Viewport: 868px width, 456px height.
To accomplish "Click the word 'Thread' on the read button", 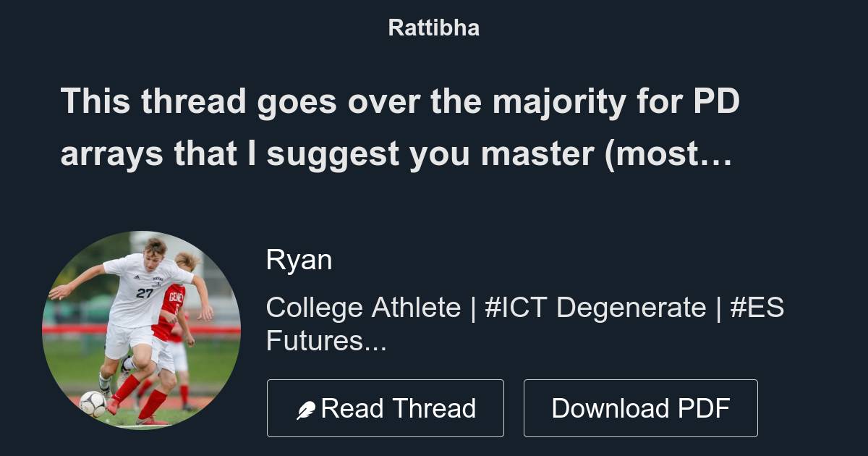I will [x=435, y=408].
